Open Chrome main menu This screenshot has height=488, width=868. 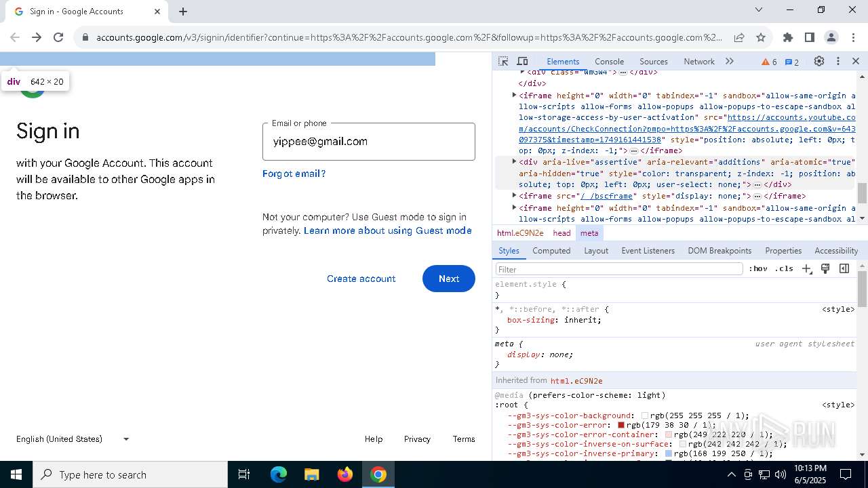point(853,37)
